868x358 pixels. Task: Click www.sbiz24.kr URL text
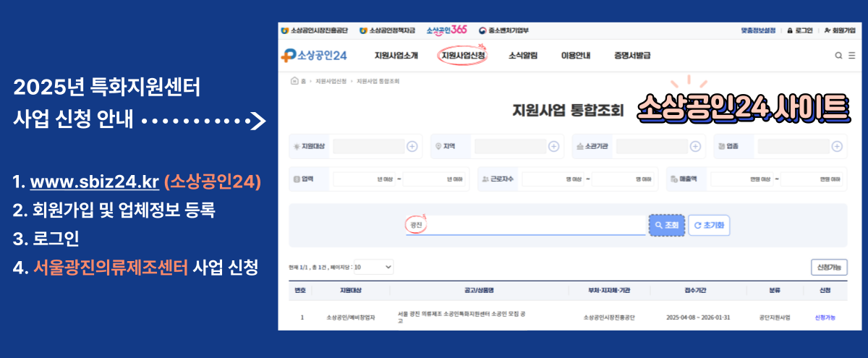95,182
